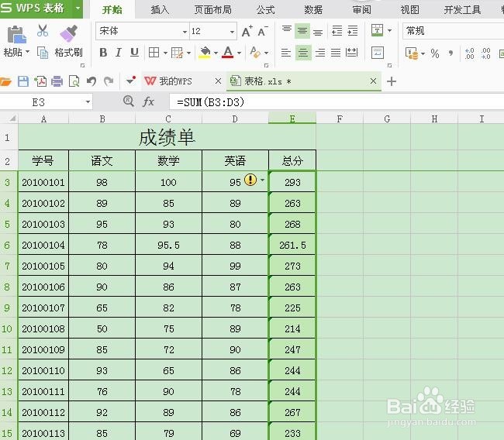
Task: Decrease decimal places icon
Action: (485, 53)
